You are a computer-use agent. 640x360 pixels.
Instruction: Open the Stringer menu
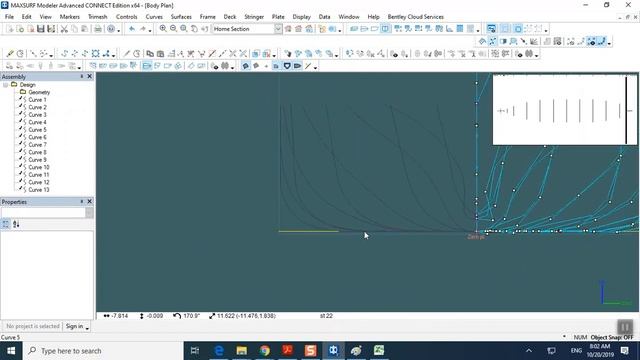254,17
